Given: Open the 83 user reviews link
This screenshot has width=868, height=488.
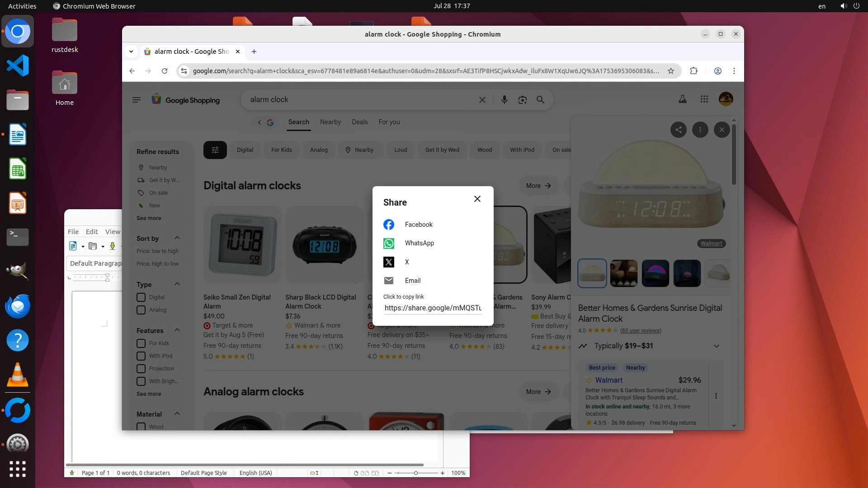Looking at the screenshot, I should coord(640,331).
